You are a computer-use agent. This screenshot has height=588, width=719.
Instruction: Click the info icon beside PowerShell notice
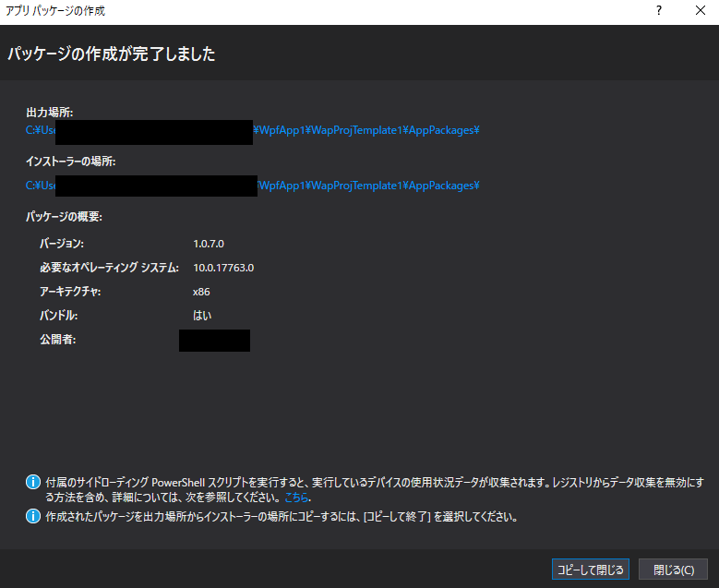33,482
